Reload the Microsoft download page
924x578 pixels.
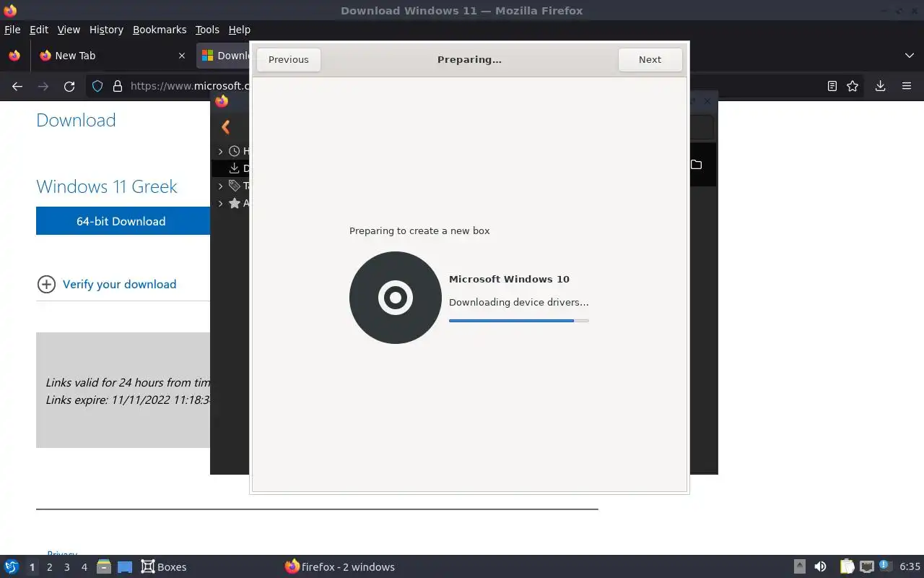coord(69,86)
